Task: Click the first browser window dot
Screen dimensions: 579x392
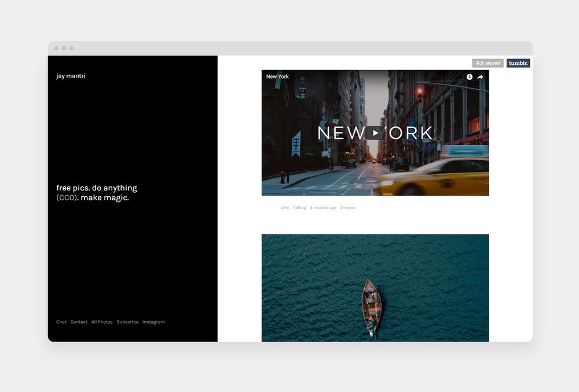Action: [57, 48]
